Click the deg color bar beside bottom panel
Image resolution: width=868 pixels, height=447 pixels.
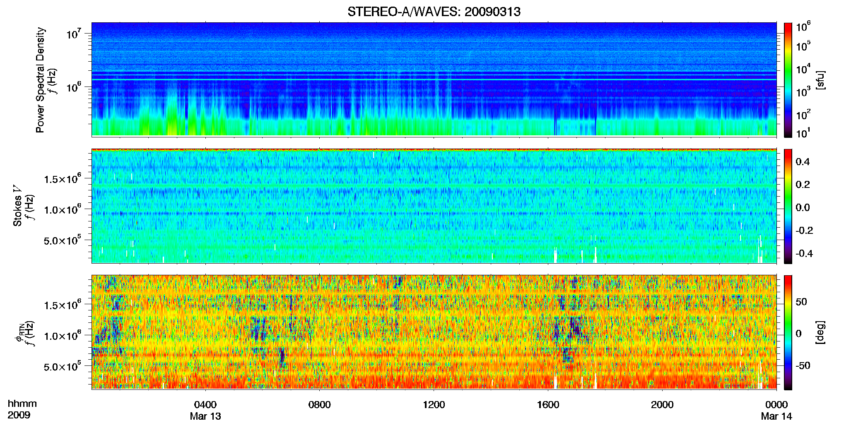coord(788,332)
